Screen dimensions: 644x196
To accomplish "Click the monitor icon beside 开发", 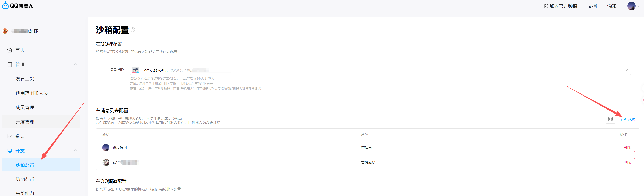I will [10, 151].
